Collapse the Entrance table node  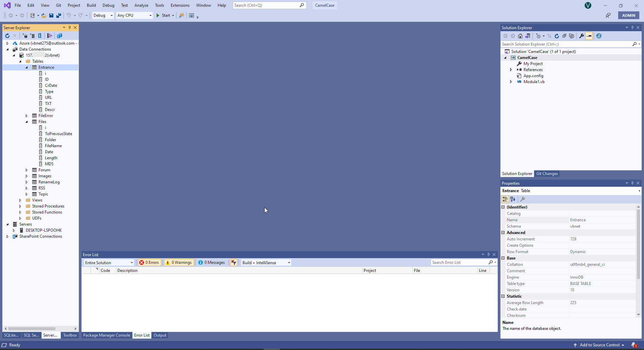27,67
